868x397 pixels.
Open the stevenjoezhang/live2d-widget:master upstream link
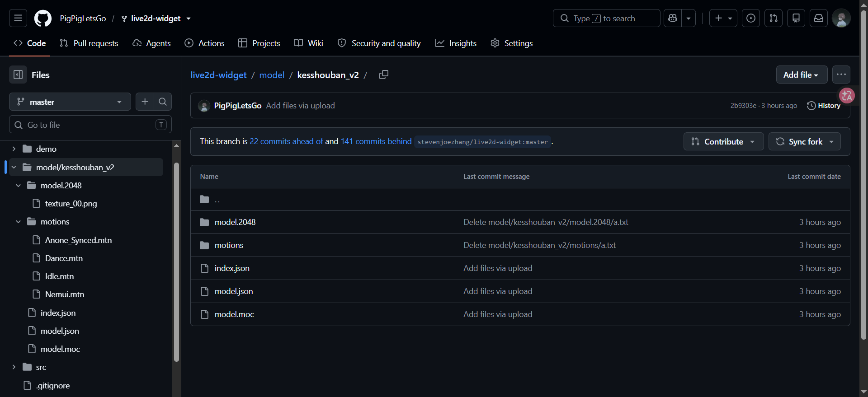(x=482, y=142)
